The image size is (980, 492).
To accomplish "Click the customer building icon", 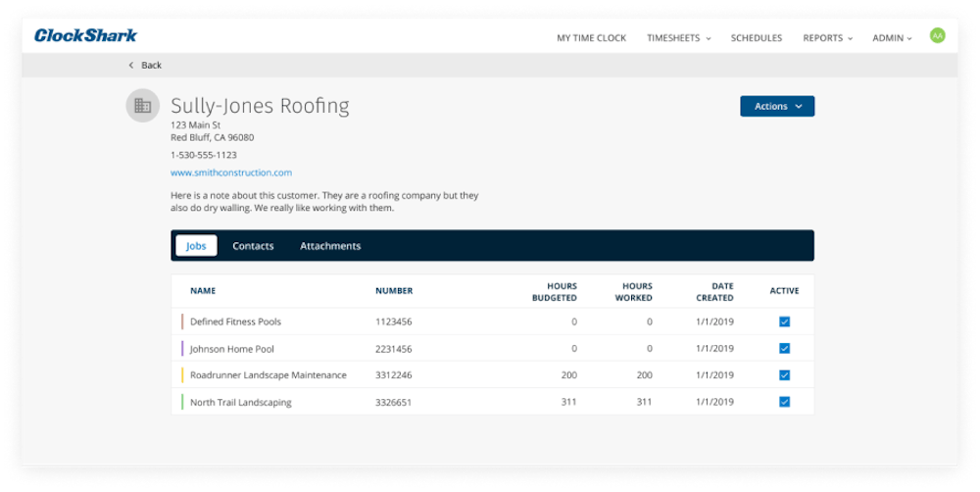I will click(143, 106).
